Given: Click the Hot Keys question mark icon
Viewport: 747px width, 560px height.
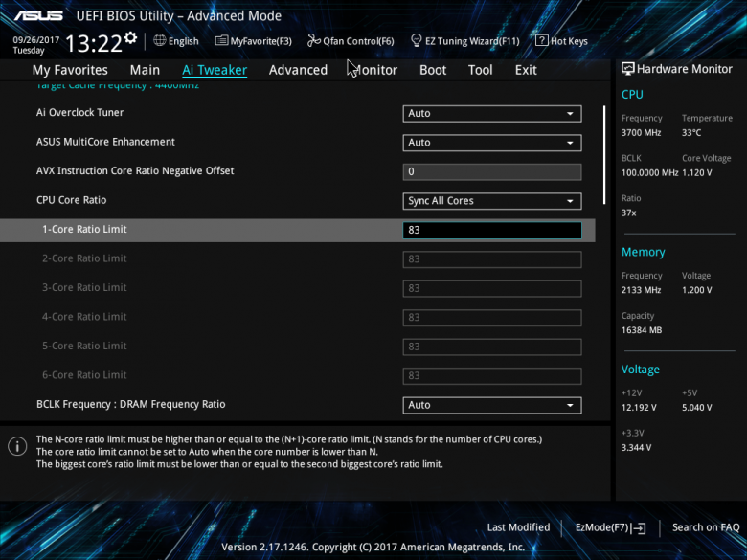Looking at the screenshot, I should pyautogui.click(x=541, y=40).
